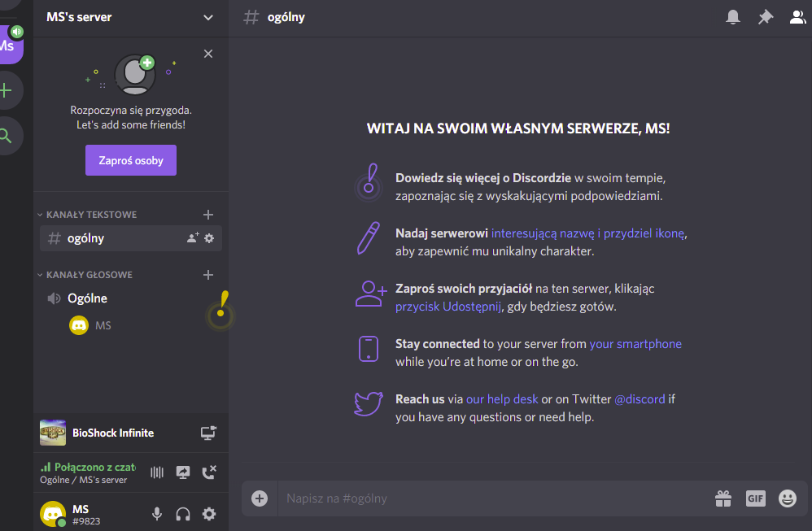Click przycisk Udostępnij link

pos(448,307)
